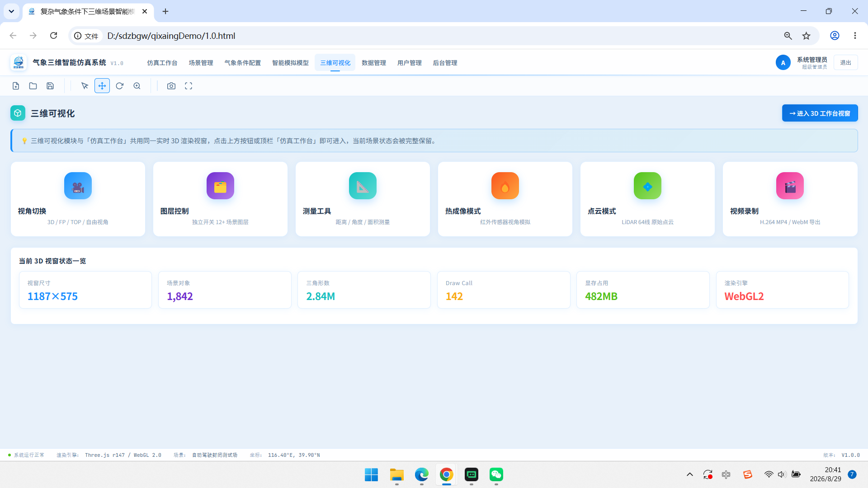Click the 退出 logout button
The height and width of the screenshot is (488, 868).
pos(845,63)
